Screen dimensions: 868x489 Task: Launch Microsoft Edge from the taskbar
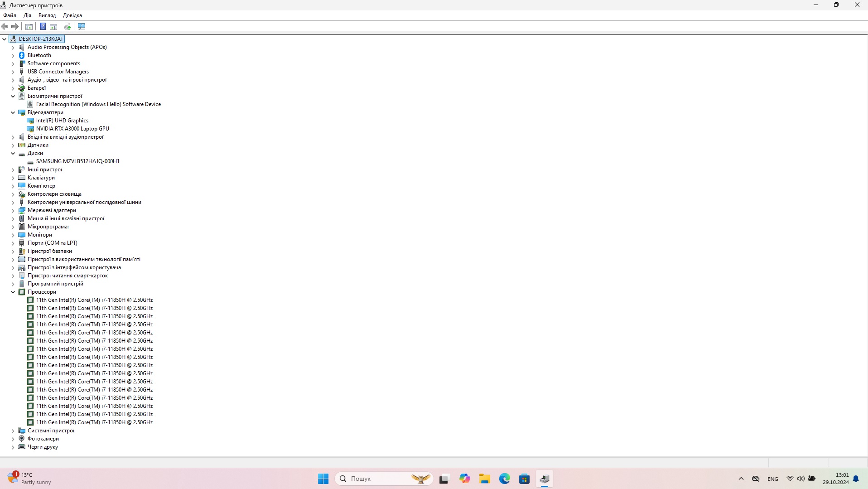[x=504, y=479]
